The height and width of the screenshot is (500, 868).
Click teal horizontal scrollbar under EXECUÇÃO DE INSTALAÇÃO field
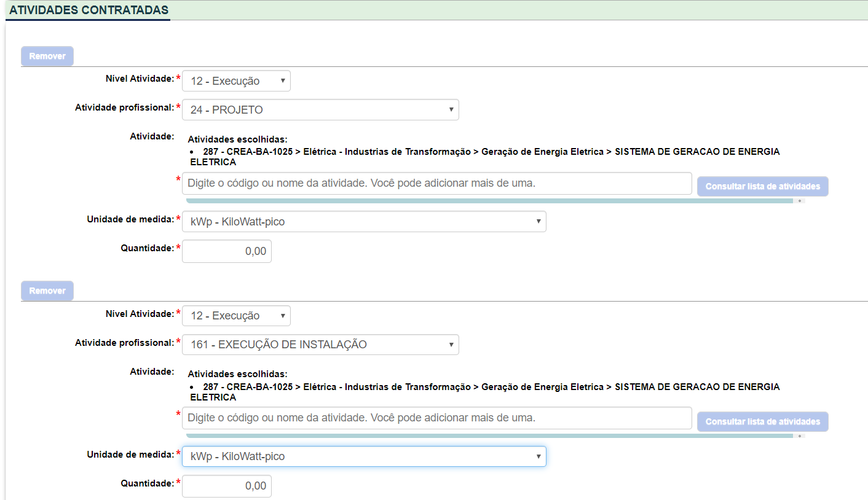coord(489,436)
